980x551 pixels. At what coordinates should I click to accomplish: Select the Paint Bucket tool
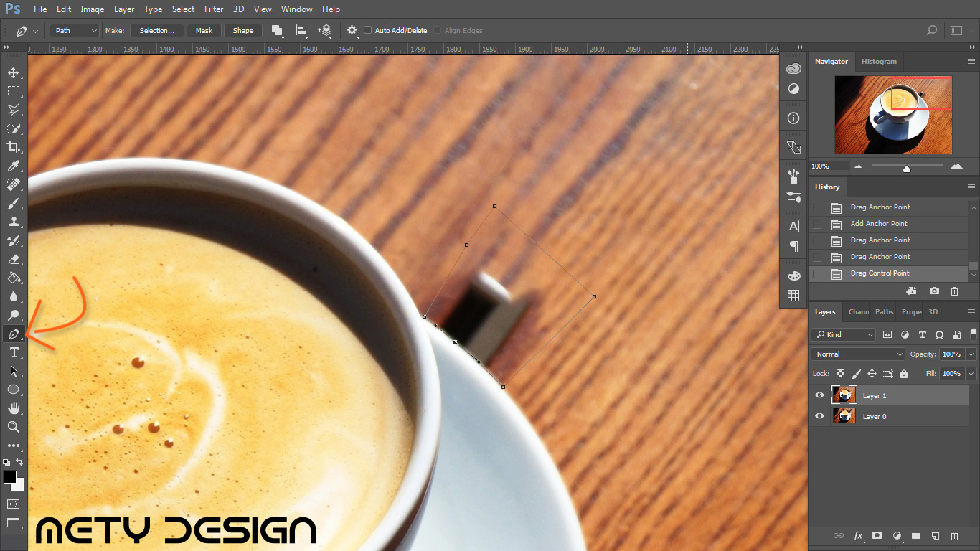click(x=14, y=278)
